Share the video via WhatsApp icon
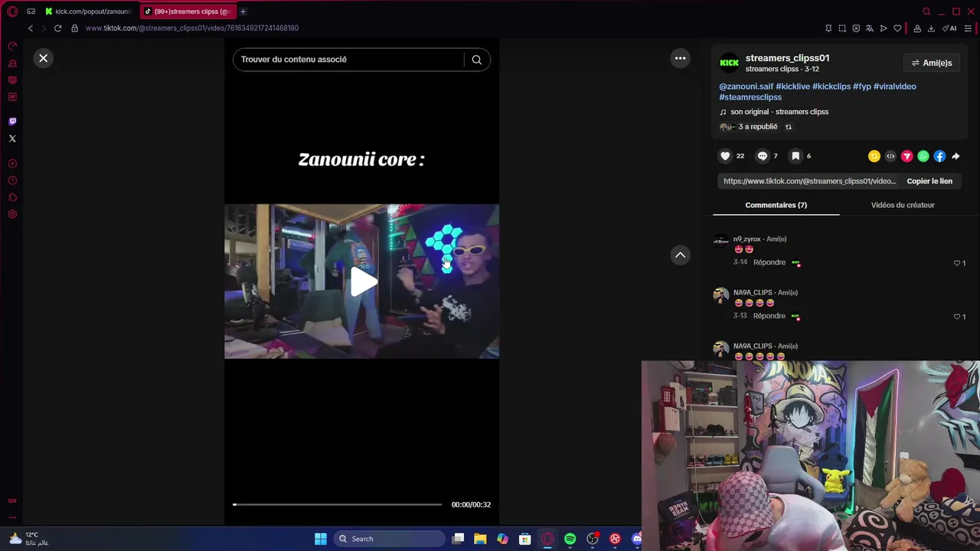This screenshot has height=551, width=980. [x=923, y=156]
